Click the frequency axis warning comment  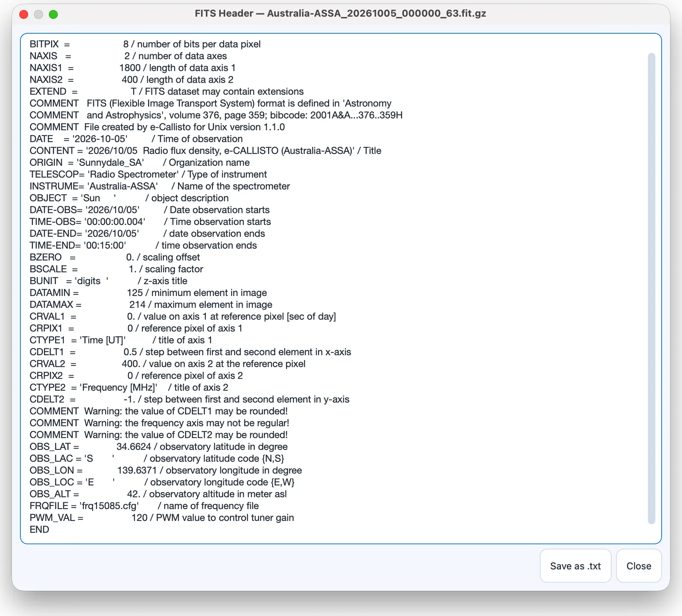point(159,423)
